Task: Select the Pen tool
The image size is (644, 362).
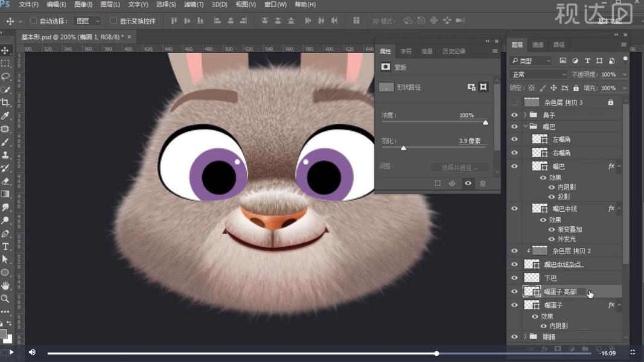Action: pos(5,233)
